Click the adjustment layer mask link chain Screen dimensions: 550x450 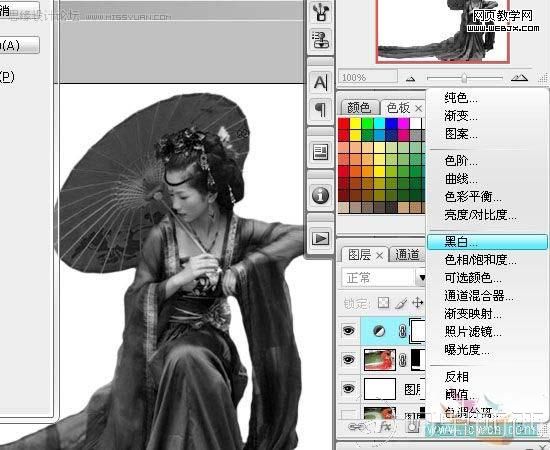(x=402, y=331)
